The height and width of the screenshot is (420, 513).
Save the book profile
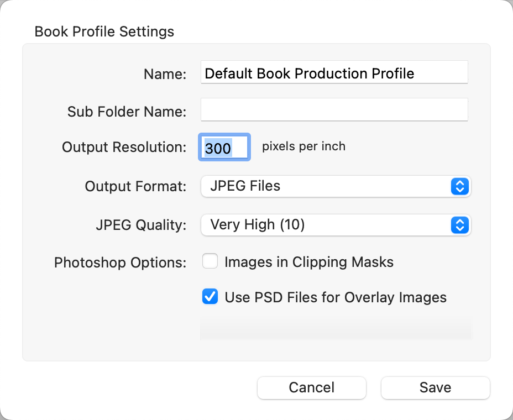click(x=435, y=387)
